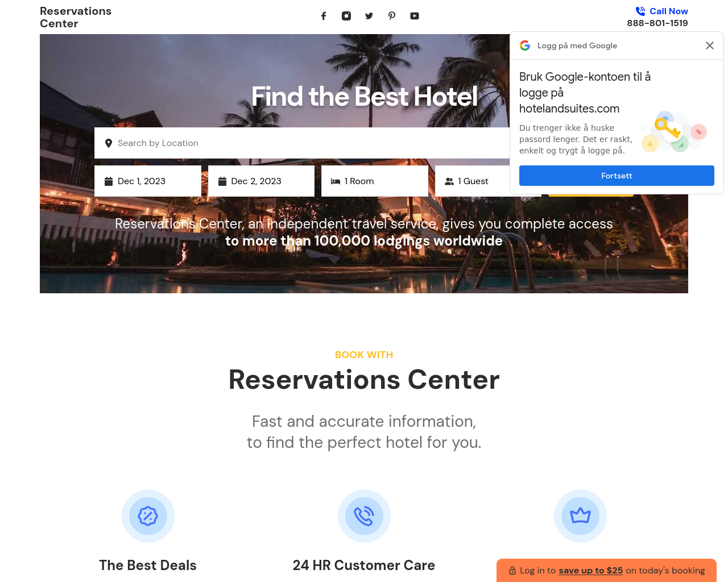Open the Facebook social icon
The image size is (728, 582).
[x=324, y=16]
